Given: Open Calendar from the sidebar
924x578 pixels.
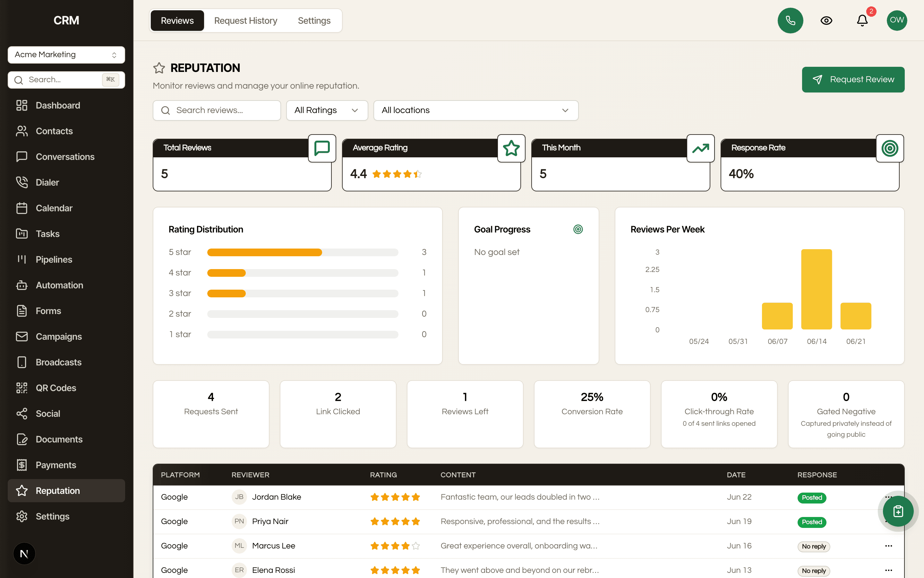Looking at the screenshot, I should click(66, 208).
